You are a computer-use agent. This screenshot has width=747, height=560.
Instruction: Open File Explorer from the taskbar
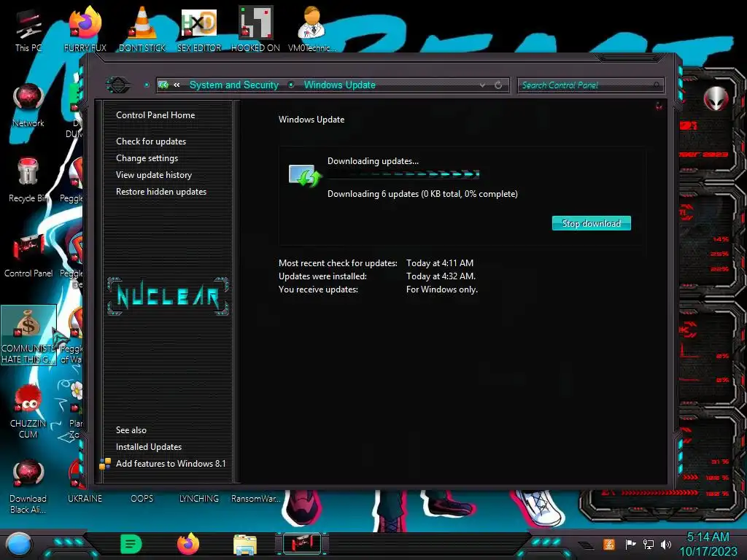click(x=245, y=545)
